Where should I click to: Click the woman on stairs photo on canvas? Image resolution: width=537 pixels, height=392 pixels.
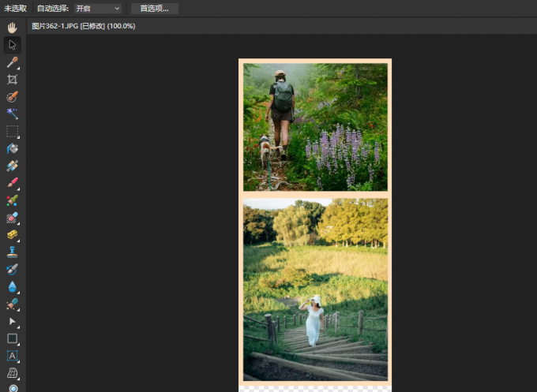[315, 289]
